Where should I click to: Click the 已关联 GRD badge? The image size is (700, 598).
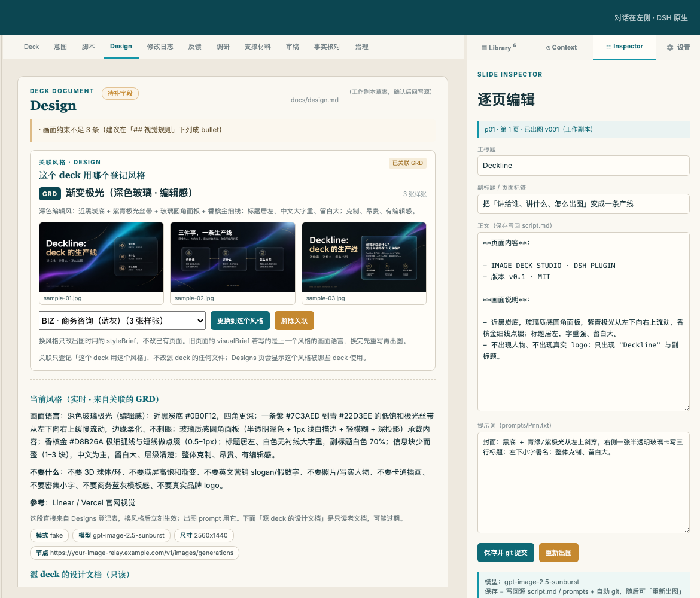(407, 163)
